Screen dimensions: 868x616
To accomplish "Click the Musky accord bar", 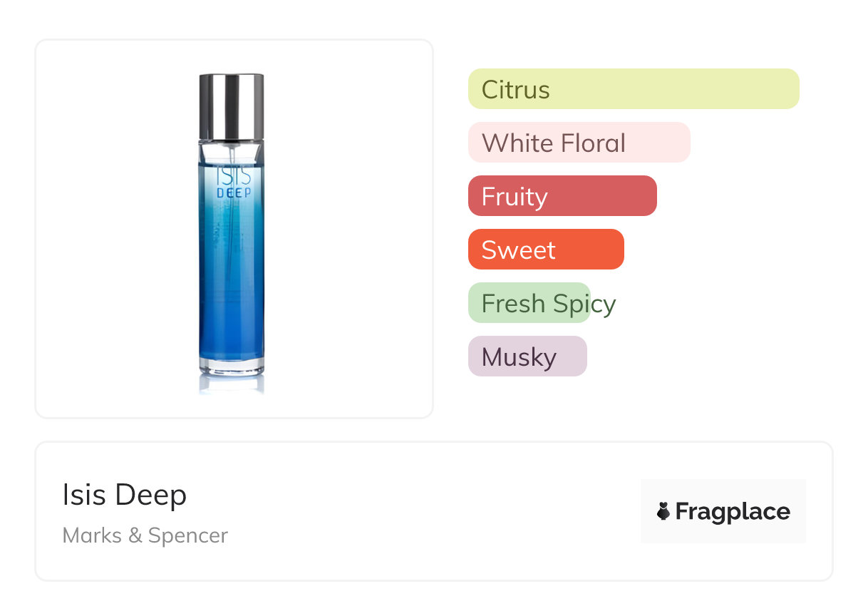I will click(527, 356).
